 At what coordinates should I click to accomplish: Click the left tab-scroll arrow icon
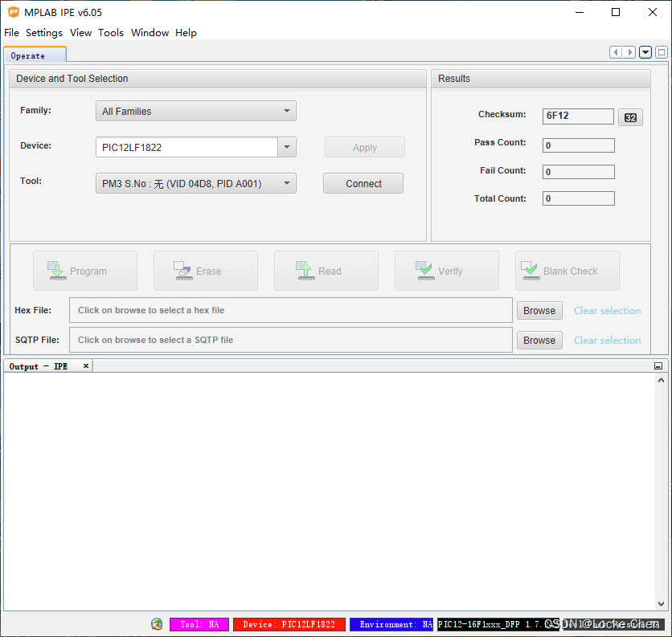pos(616,51)
